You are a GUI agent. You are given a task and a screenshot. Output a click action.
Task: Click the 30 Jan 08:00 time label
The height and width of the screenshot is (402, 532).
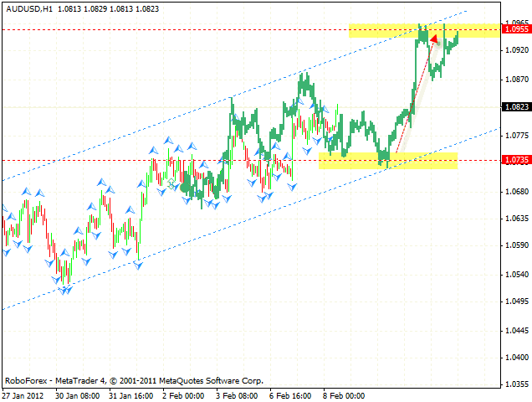coord(77,394)
